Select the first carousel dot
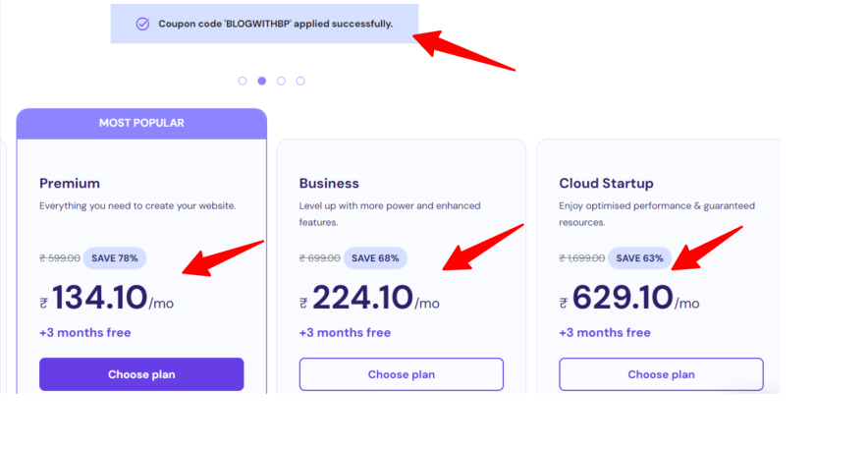Viewport: 868px width, 453px height. (x=243, y=81)
